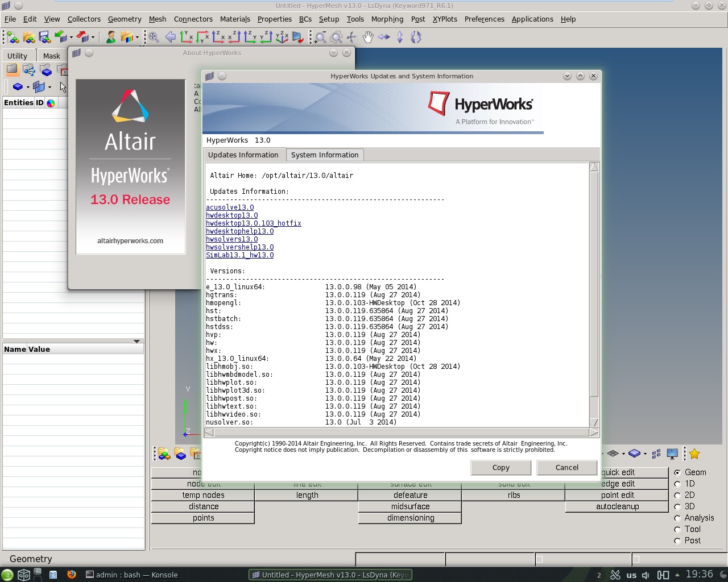Expand the Import icon dropdown arrow
Viewport: 728px width, 582px height.
(x=71, y=38)
